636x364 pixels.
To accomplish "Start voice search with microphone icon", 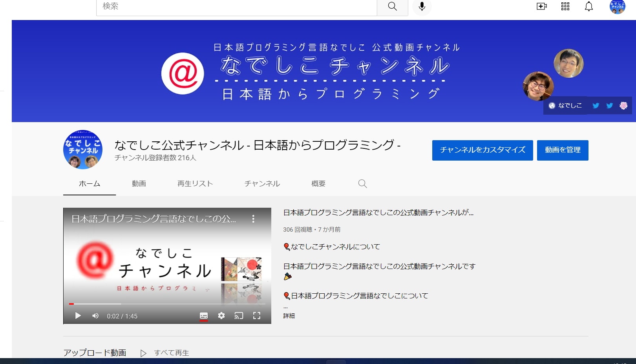I will [x=422, y=6].
